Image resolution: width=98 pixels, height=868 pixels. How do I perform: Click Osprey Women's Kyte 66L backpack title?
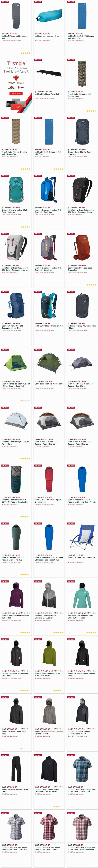coord(12,327)
